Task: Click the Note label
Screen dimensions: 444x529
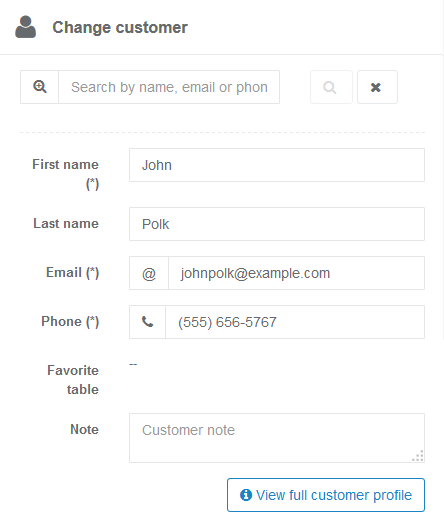Action: tap(84, 429)
